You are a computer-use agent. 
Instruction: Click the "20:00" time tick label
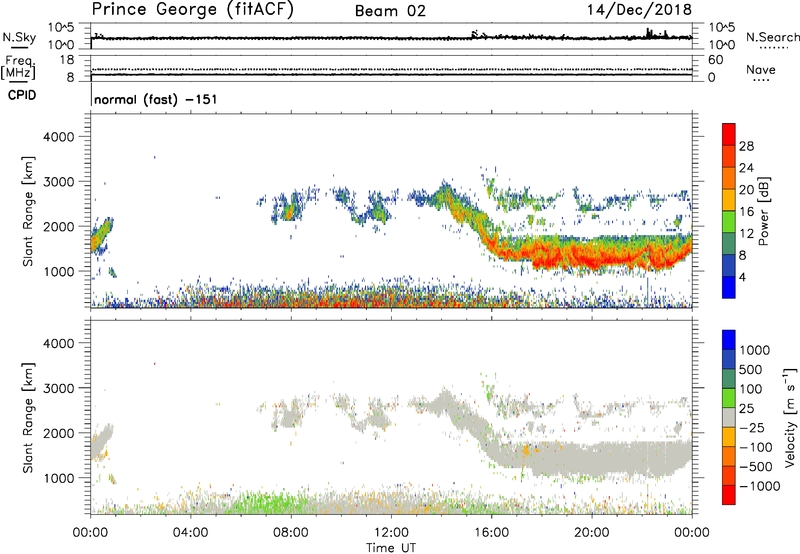pos(591,533)
